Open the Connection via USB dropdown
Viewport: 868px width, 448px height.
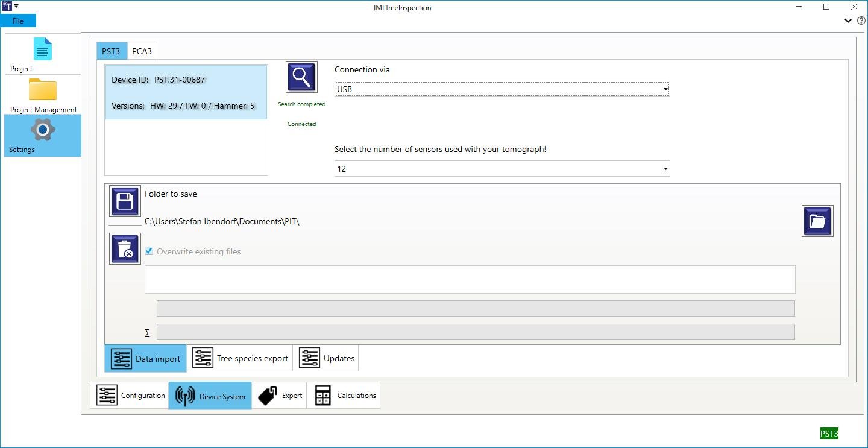[502, 89]
